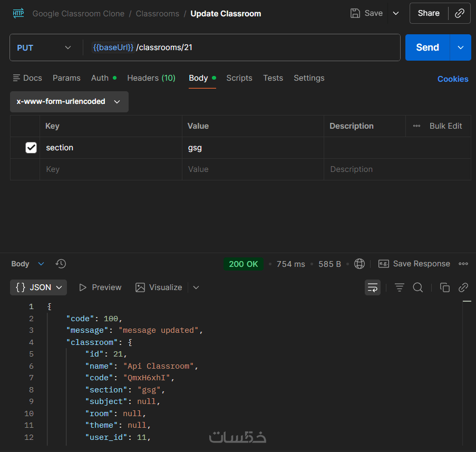Open Cookies link
Screen dimensions: 476x452
click(453, 79)
